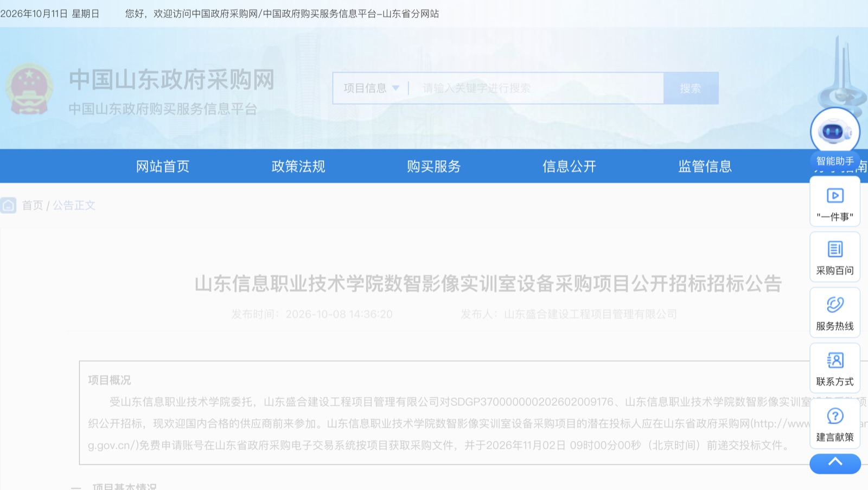Viewport: 868px width, 490px height.
Task: Click subtitle 中国山东政府购买服务信息平台
Action: click(x=163, y=109)
